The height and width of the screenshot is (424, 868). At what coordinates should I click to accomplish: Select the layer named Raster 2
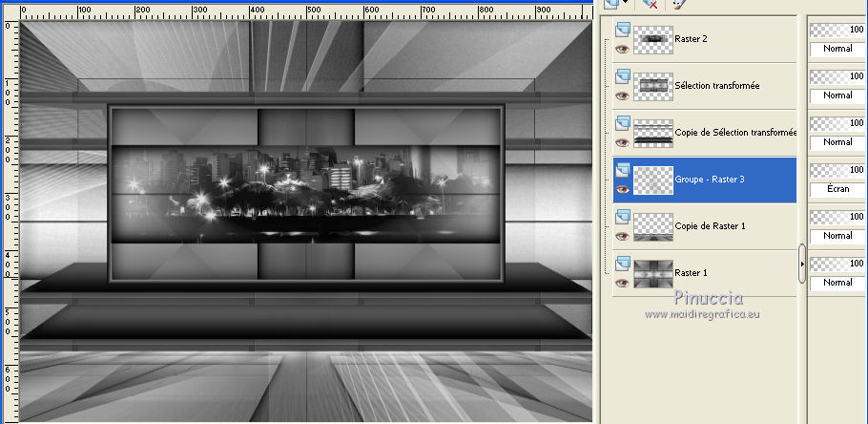tap(691, 39)
